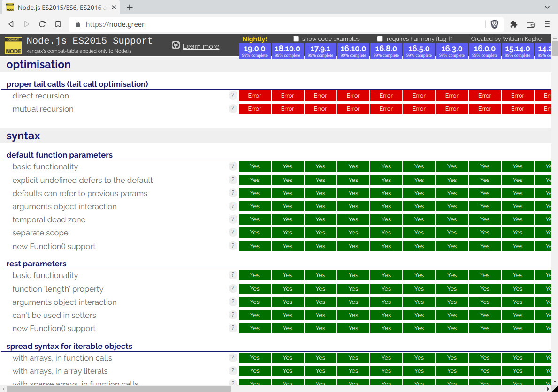The height and width of the screenshot is (392, 558).
Task: Check the requires harmony flag option
Action: (380, 39)
